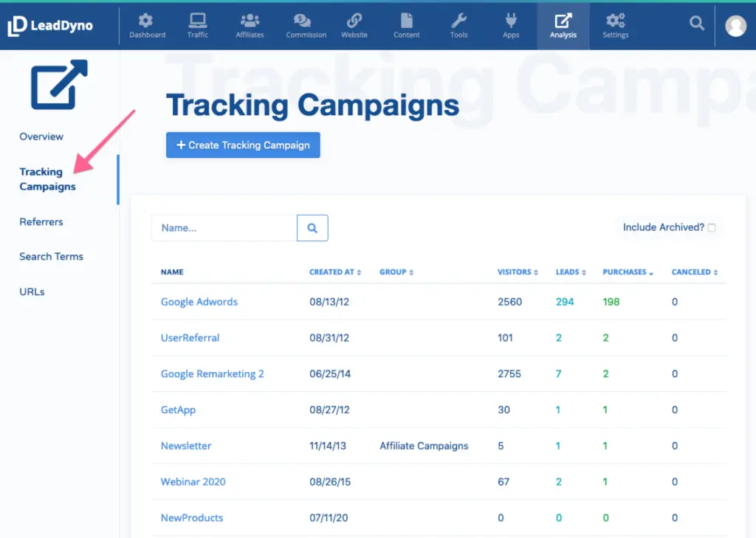
Task: Select Referrers in the sidebar
Action: [41, 222]
